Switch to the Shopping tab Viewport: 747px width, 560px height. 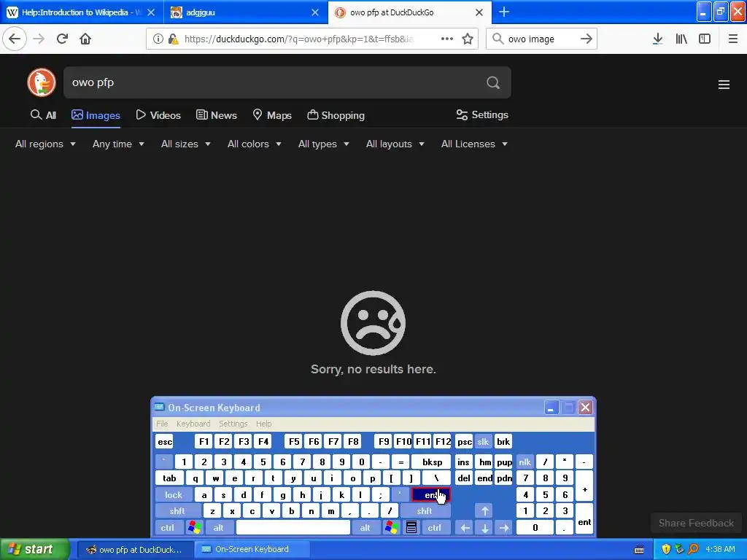click(336, 115)
